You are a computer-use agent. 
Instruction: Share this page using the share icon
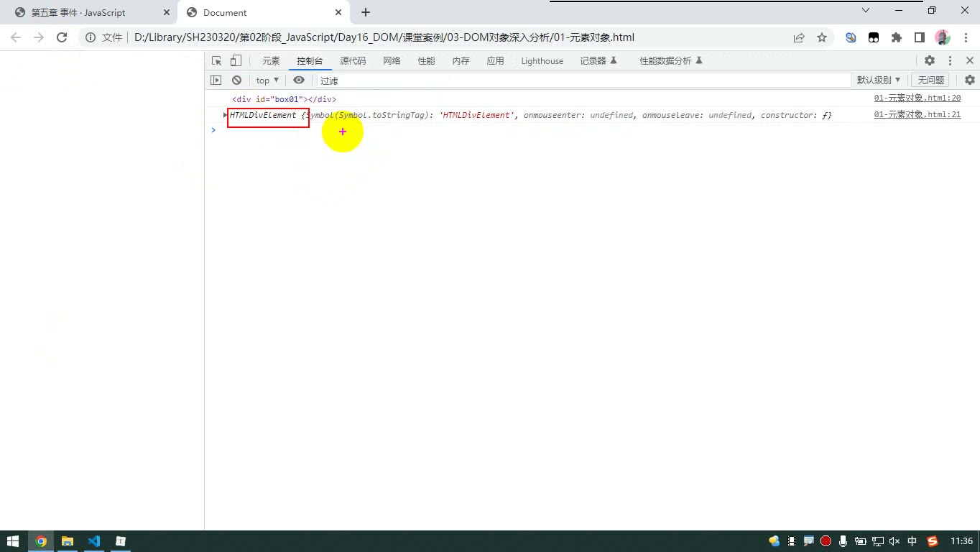(x=799, y=37)
